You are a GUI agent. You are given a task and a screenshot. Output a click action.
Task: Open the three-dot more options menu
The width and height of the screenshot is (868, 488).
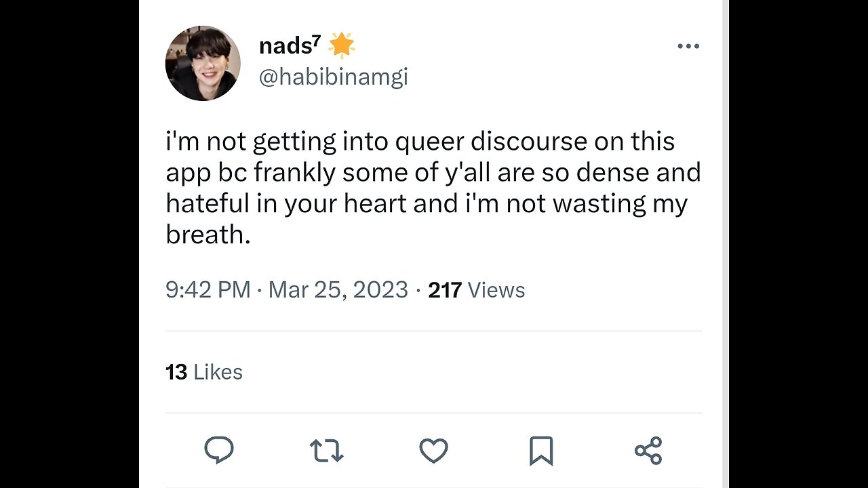click(x=688, y=46)
